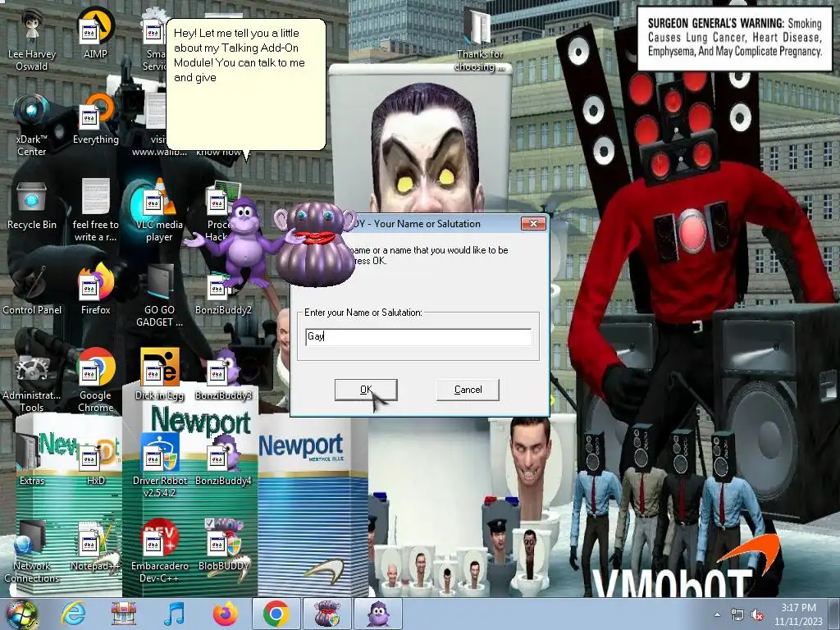
Task: Launch BonziBuddy3 shortcut
Action: click(223, 375)
